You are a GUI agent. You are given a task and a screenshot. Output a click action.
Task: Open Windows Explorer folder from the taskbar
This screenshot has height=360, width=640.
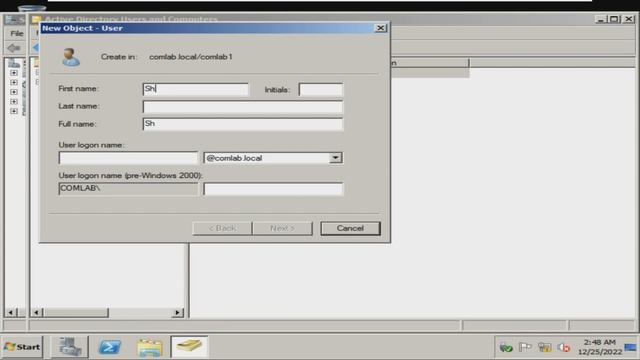[x=150, y=348]
